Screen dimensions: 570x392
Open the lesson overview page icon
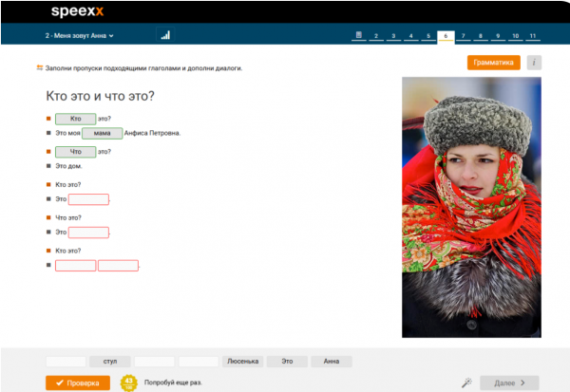coord(359,35)
